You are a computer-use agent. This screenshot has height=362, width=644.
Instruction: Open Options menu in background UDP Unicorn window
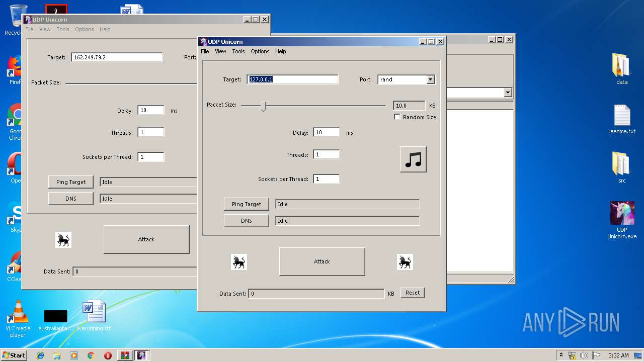(85, 29)
